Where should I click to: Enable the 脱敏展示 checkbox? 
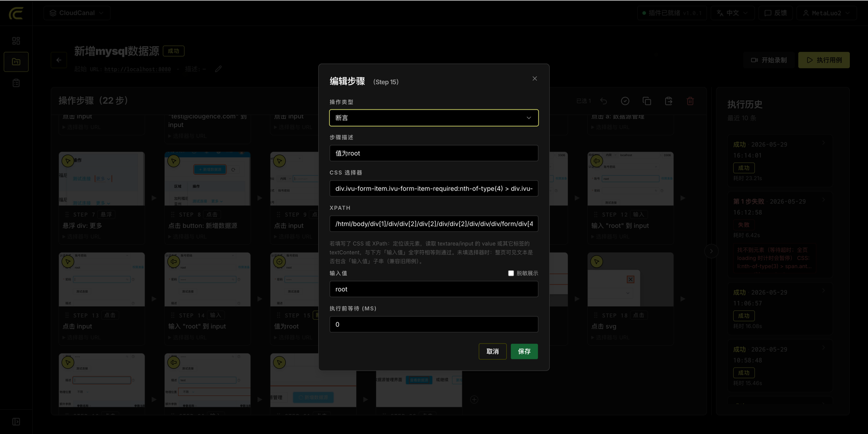pos(511,273)
